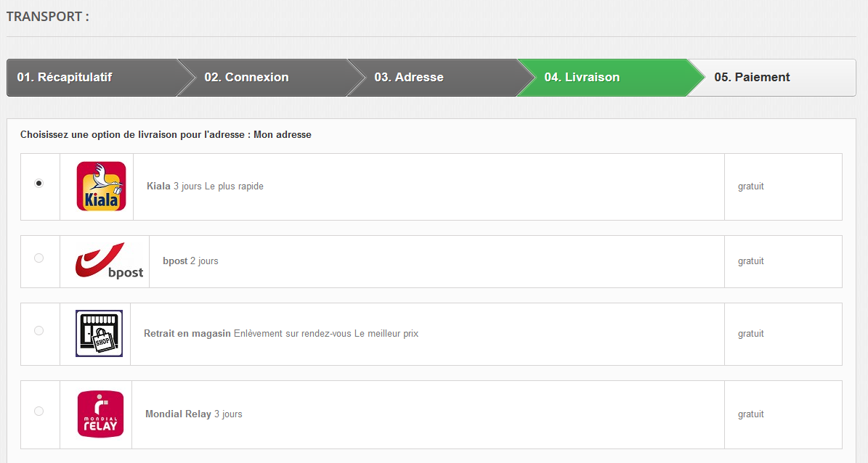The width and height of the screenshot is (868, 463).
Task: Choose Mondial Relay radio option
Action: tap(38, 411)
